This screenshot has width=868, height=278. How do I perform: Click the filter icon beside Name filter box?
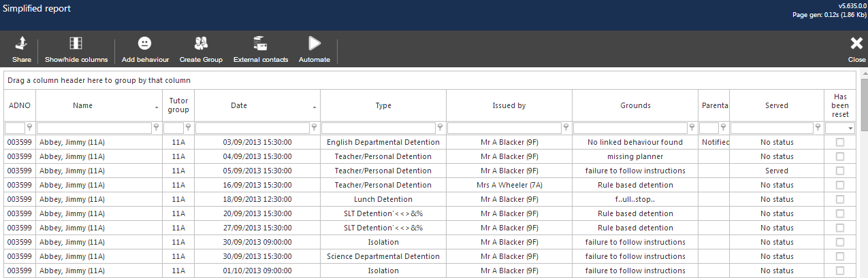157,128
